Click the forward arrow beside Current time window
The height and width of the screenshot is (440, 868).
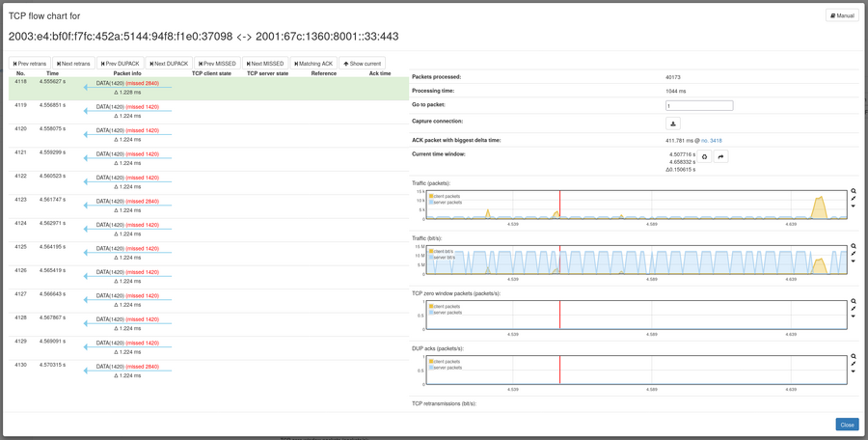pos(720,156)
